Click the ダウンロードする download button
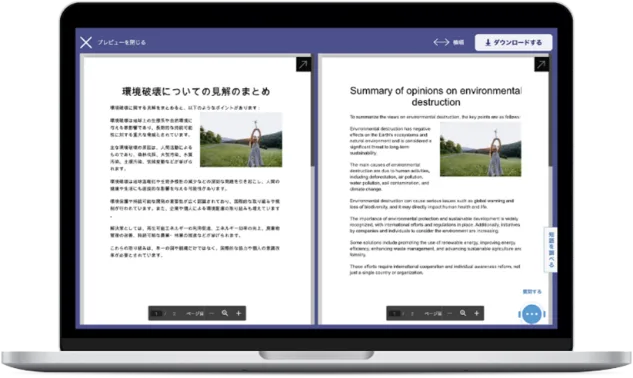 [x=513, y=42]
